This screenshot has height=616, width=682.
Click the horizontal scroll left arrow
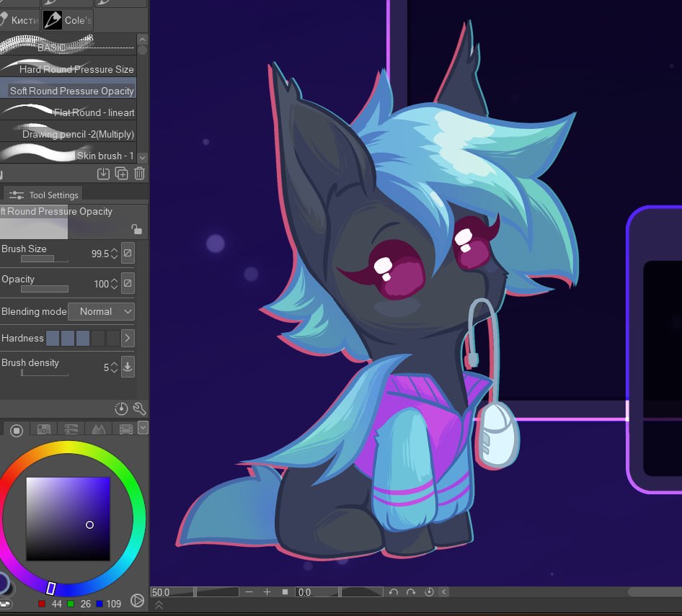[444, 592]
